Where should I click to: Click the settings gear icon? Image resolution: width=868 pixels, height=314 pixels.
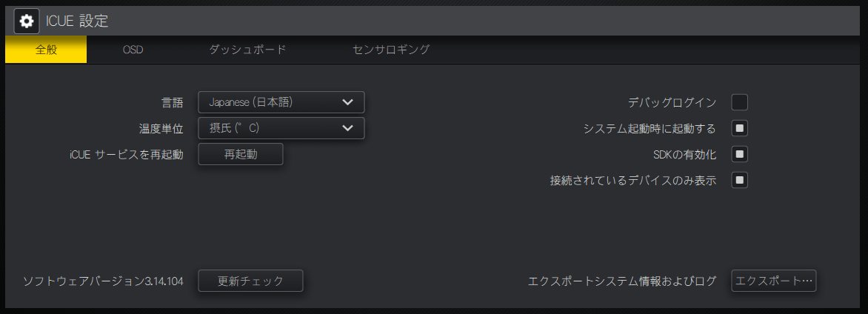point(27,21)
